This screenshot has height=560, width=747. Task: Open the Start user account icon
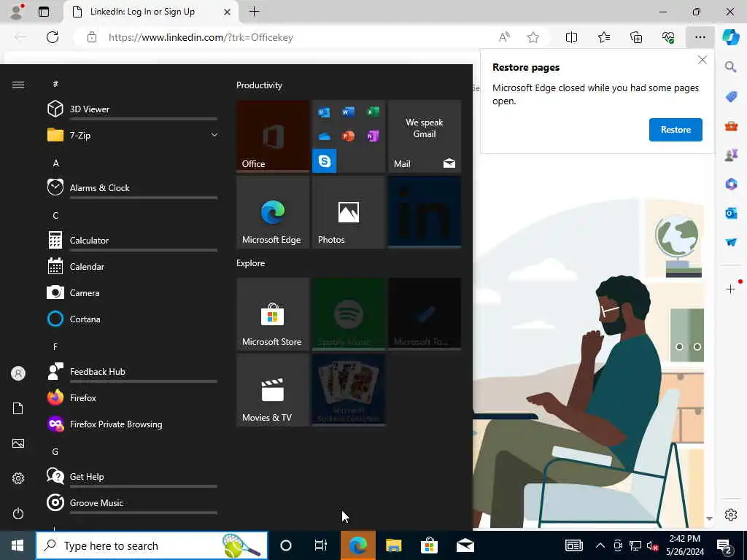(18, 373)
